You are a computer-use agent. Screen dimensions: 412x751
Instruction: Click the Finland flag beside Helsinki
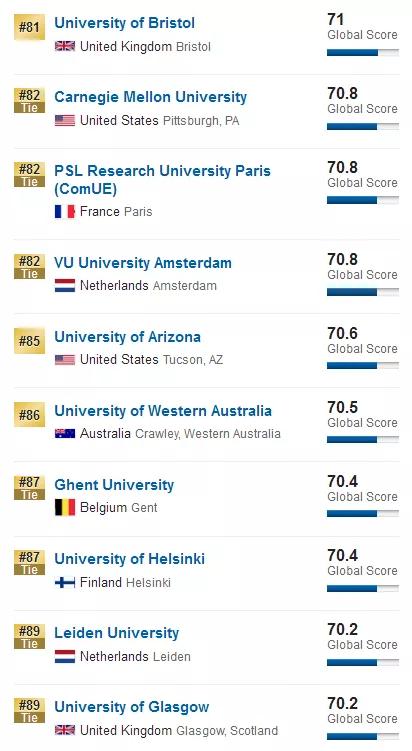point(65,582)
